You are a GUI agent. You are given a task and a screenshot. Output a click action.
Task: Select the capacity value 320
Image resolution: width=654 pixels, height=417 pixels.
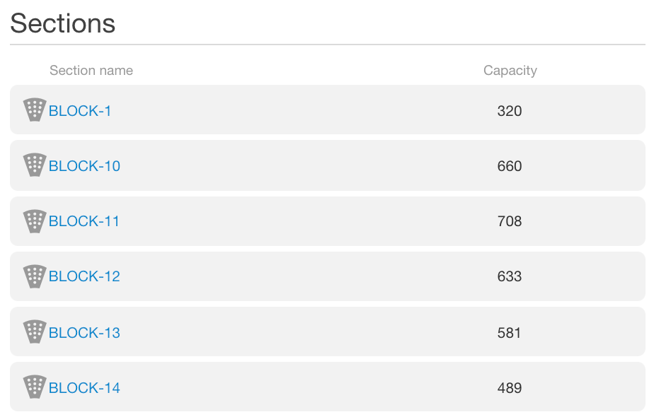pyautogui.click(x=509, y=111)
